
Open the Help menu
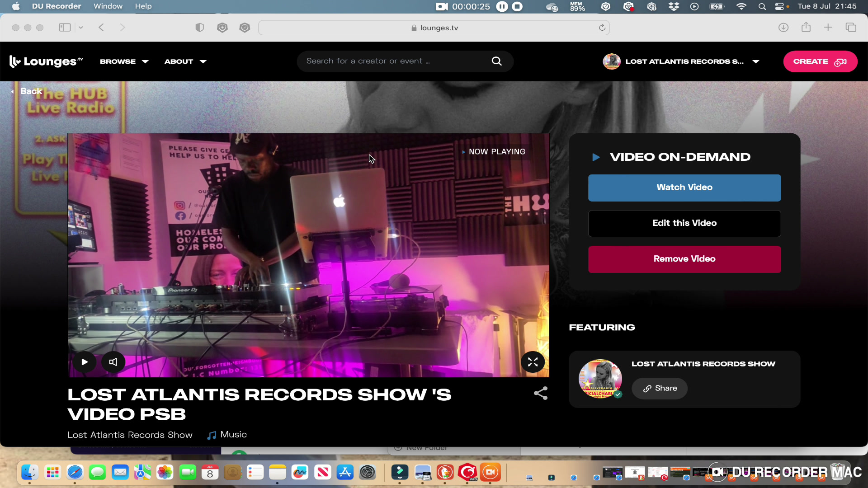pos(143,6)
